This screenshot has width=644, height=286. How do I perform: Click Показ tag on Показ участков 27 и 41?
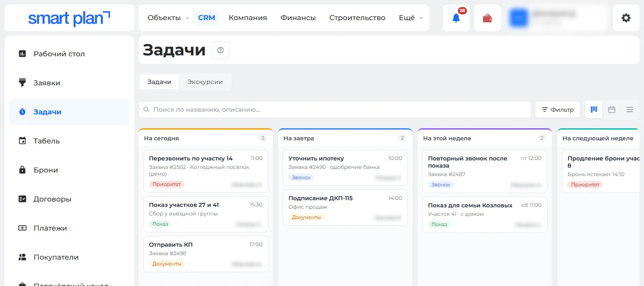pyautogui.click(x=160, y=224)
